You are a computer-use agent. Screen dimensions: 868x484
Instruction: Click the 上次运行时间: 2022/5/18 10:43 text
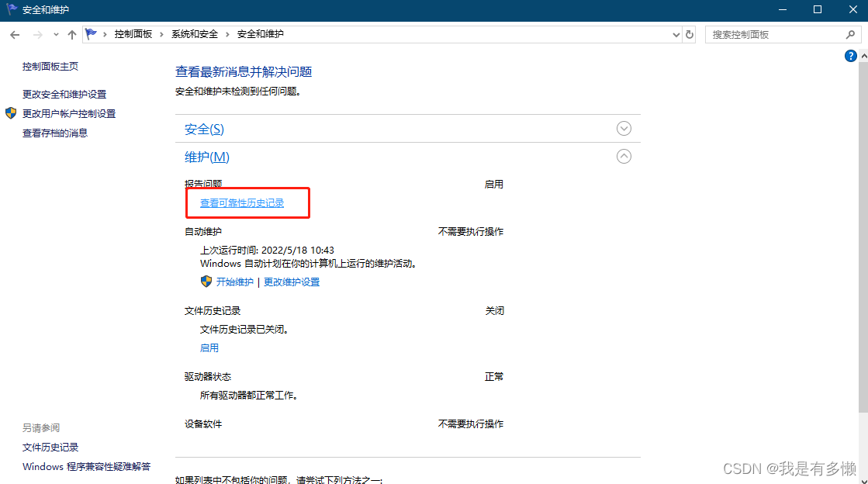(267, 251)
